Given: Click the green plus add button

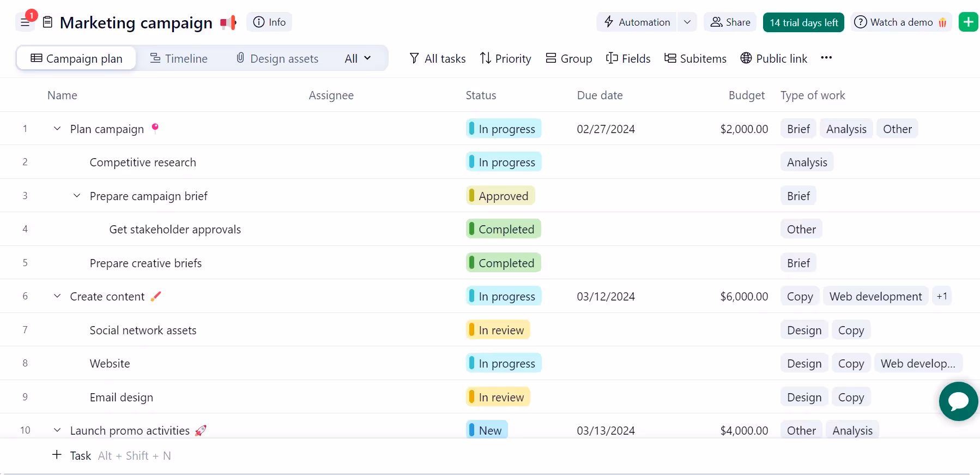Looking at the screenshot, I should click(x=968, y=22).
